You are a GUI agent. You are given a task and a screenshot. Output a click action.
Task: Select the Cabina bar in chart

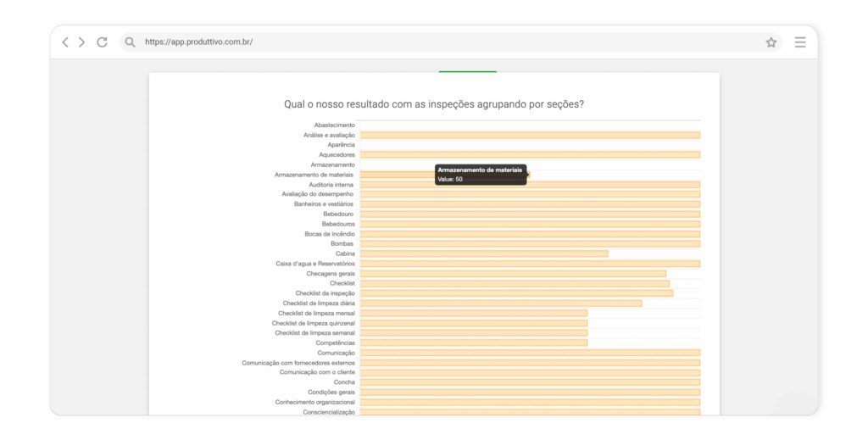tap(483, 253)
